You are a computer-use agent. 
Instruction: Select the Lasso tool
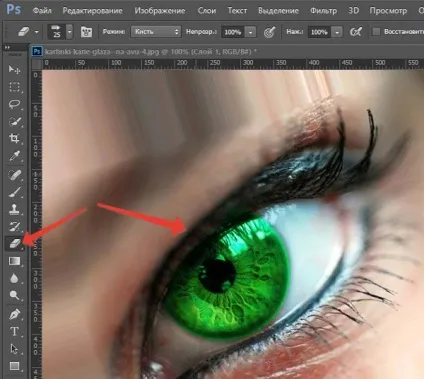pos(14,104)
